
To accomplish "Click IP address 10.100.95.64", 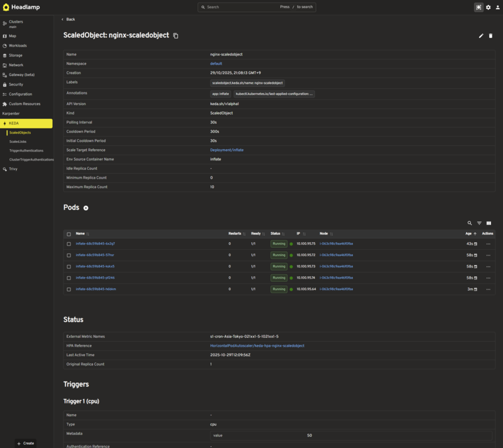I will (306, 289).
